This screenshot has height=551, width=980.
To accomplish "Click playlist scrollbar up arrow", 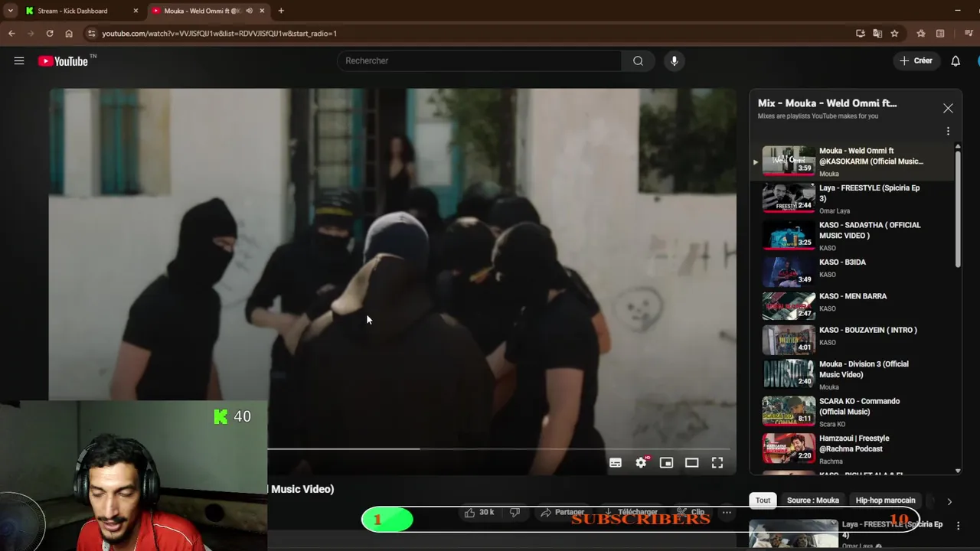I will coord(958,146).
